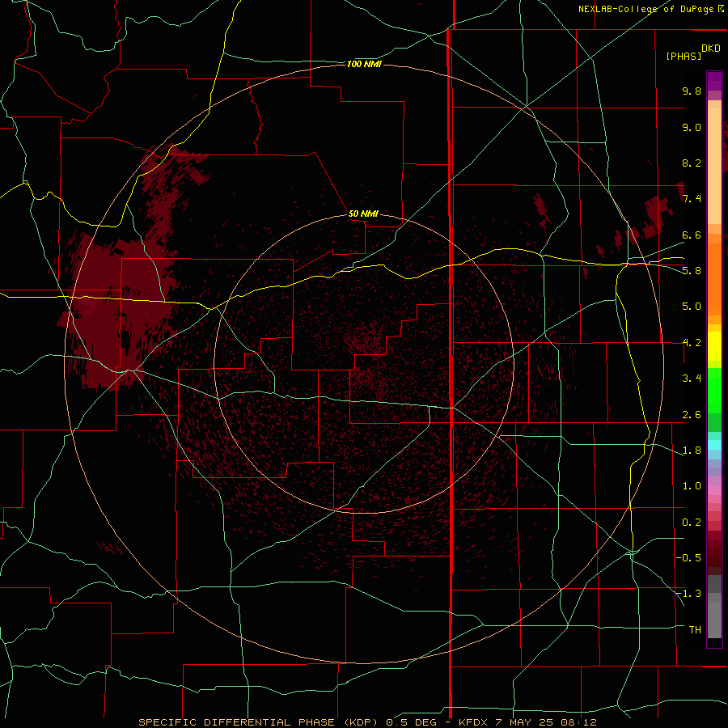This screenshot has height=728, width=728.
Task: Select the 4.2 value on the color scale
Action: [692, 343]
